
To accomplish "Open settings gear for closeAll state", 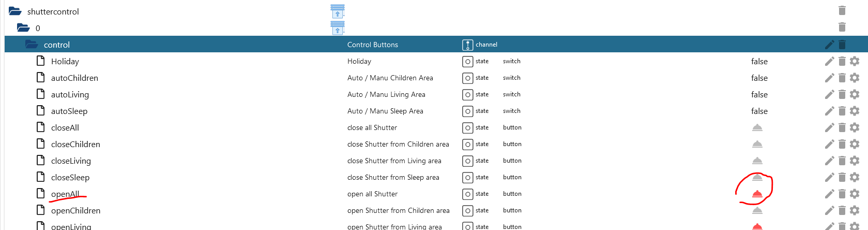I will [855, 128].
